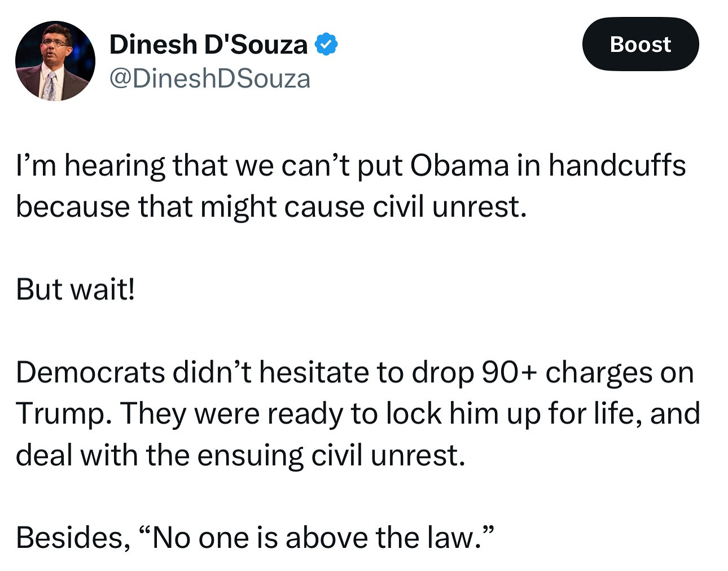This screenshot has width=728, height=571.
Task: Click the word "Obama" in the post
Action: coord(459,165)
